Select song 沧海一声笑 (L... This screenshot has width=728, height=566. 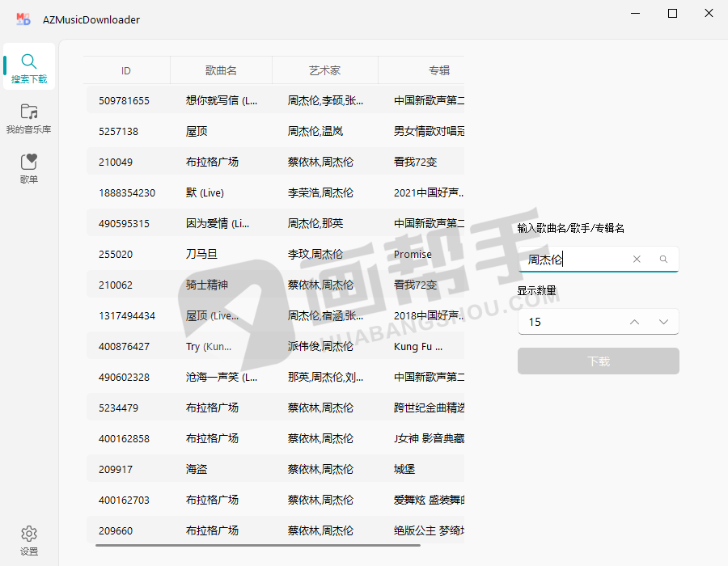tap(222, 377)
